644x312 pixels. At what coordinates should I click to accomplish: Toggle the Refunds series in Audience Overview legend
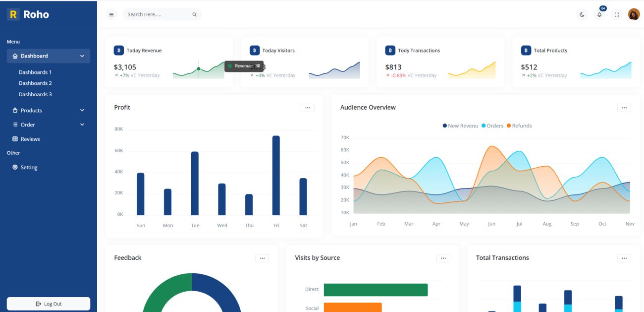click(520, 125)
